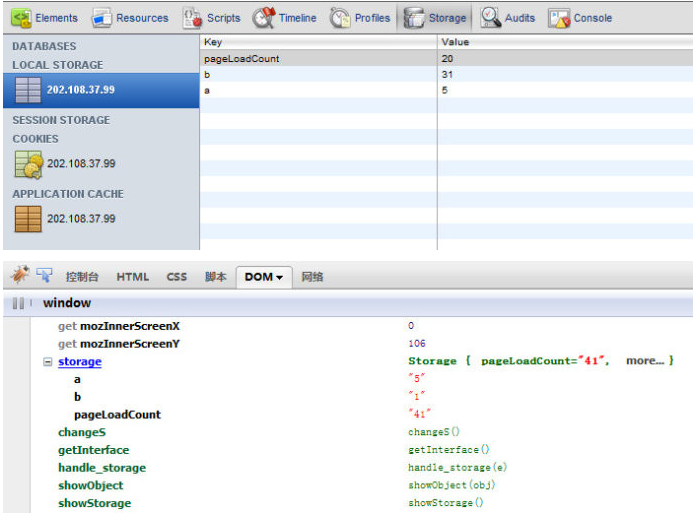Viewport: 695px width, 528px height.
Task: Switch to the Timeline tab label
Action: (x=297, y=18)
